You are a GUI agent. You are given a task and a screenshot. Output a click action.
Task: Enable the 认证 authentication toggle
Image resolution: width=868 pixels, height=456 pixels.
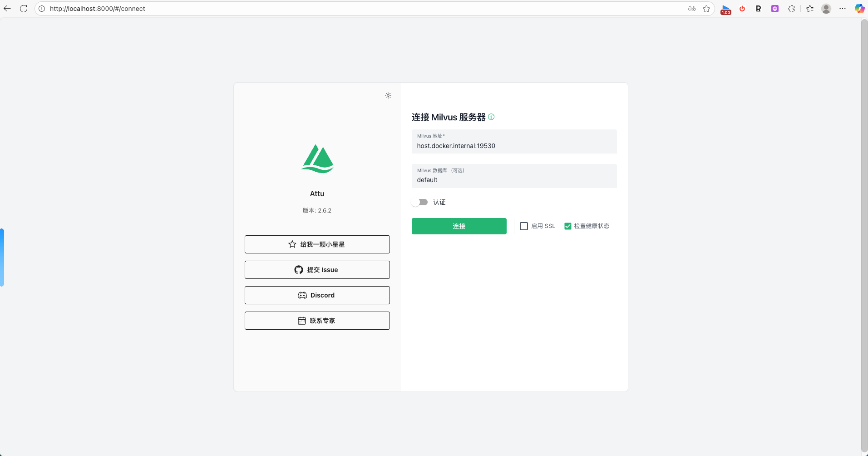pos(420,202)
